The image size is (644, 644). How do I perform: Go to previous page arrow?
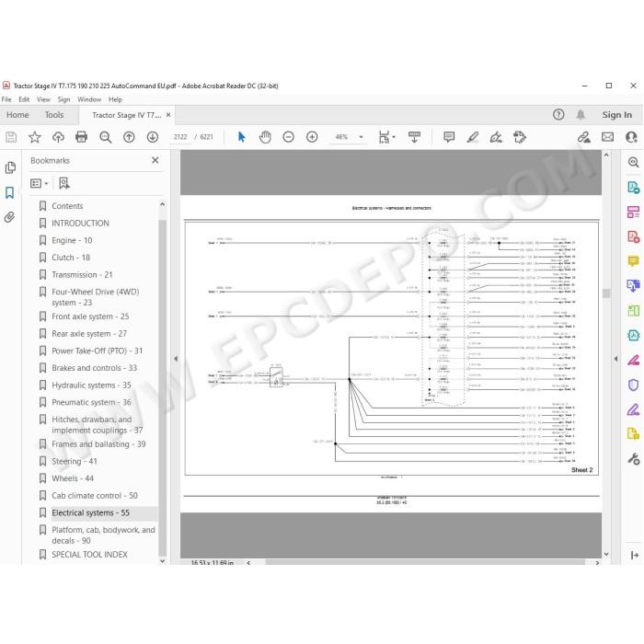pos(129,137)
